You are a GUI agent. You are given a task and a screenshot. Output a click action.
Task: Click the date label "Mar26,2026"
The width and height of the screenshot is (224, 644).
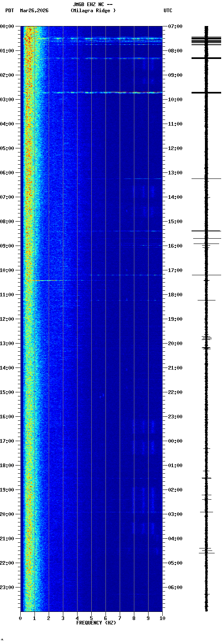click(x=34, y=11)
